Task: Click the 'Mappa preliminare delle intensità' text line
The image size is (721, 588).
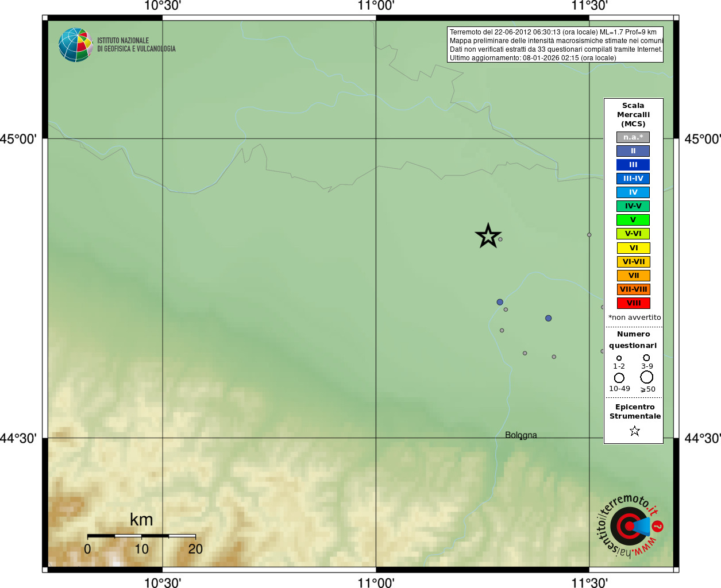Action: (556, 41)
